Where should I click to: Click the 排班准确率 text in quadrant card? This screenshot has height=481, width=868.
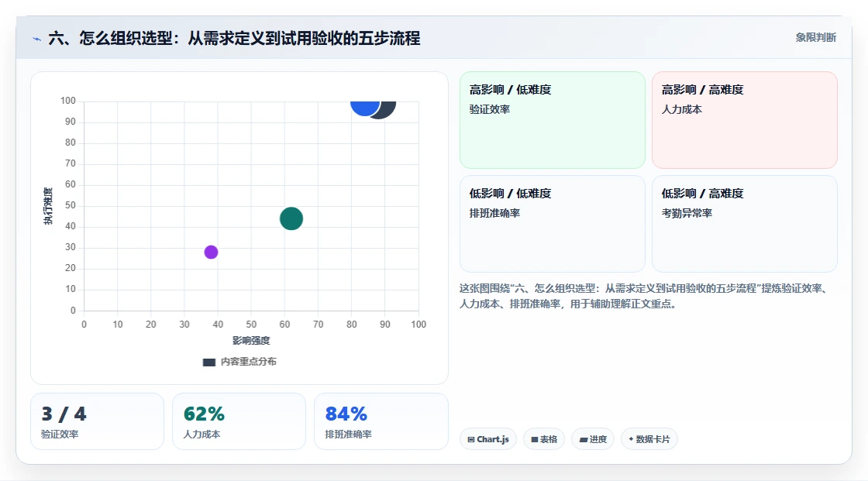click(495, 213)
